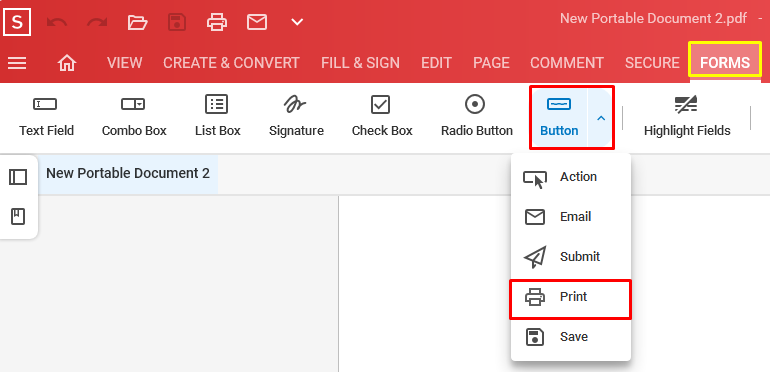Toggle the side panel layout icon
Image resolution: width=770 pixels, height=372 pixels.
(x=18, y=177)
